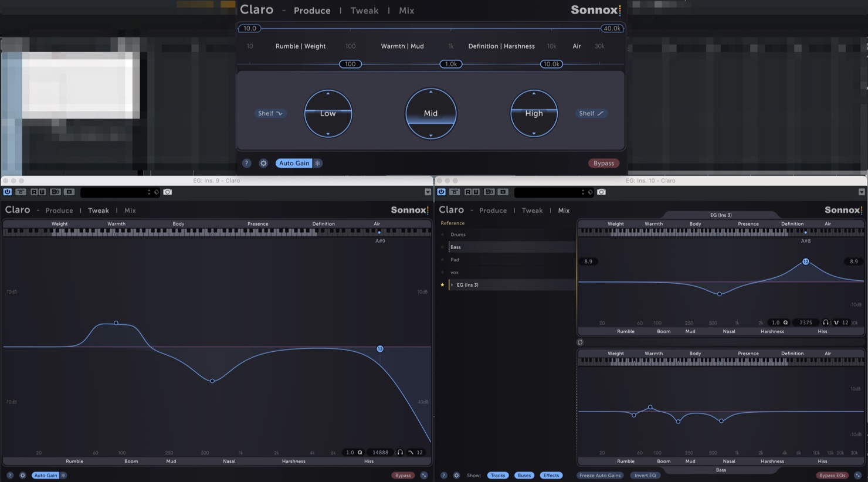Disable Auto Gain in the Produce view

pos(294,163)
